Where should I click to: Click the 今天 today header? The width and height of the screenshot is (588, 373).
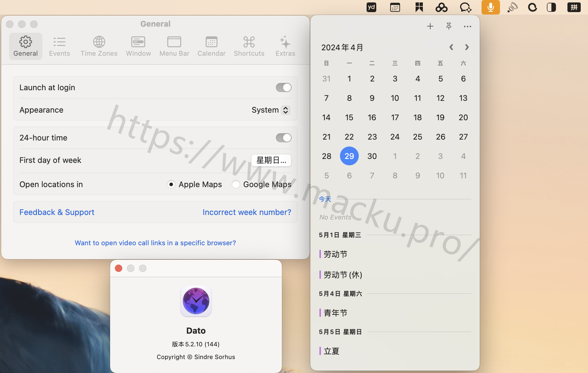tap(325, 199)
